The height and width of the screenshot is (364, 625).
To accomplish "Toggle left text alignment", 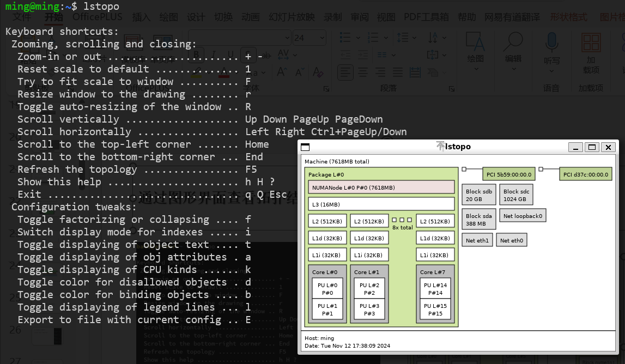I will [x=345, y=72].
